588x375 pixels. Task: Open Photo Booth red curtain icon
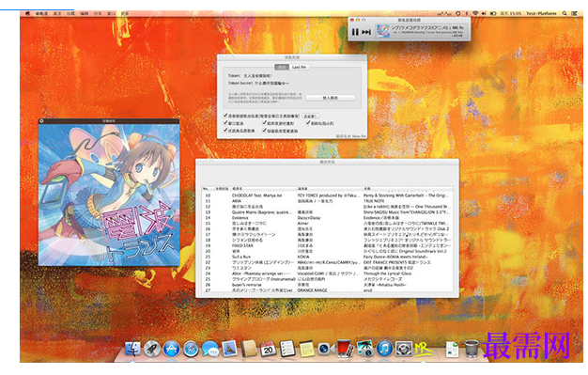click(345, 349)
